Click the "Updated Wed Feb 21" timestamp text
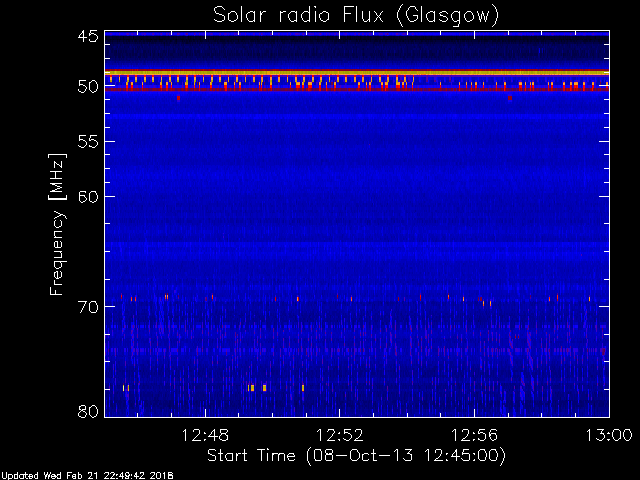Viewport: 640px width, 480px height. tap(87, 476)
